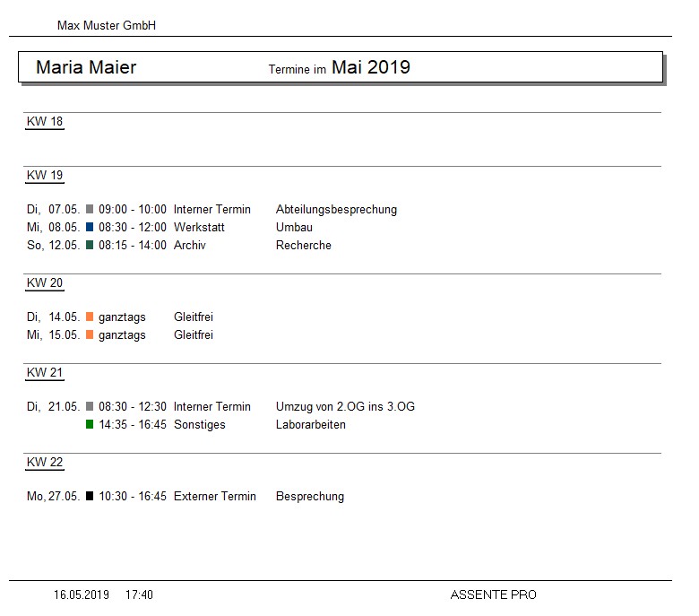The width and height of the screenshot is (699, 616).
Task: Click the 'Abteilungsbesprechung' description
Action: pyautogui.click(x=337, y=210)
